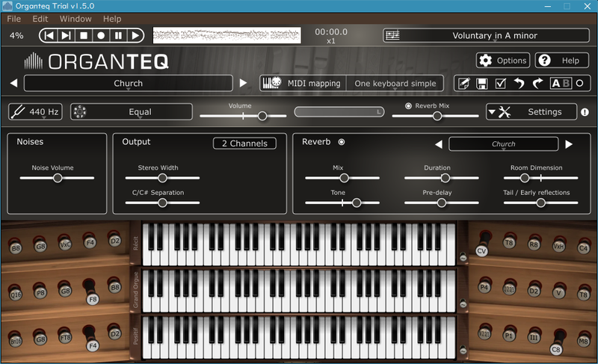Skip to the end of the track
This screenshot has height=364, width=598.
[67, 35]
